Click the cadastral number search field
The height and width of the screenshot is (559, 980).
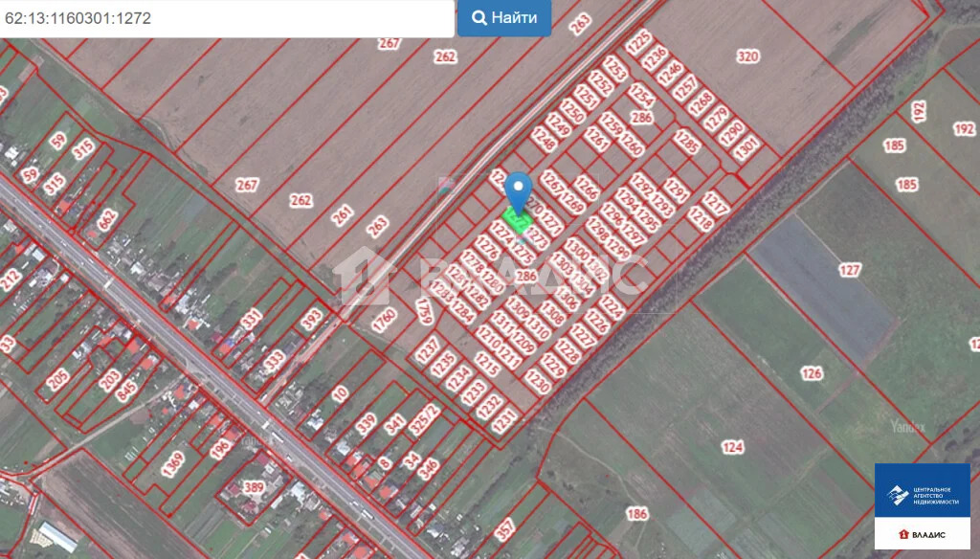click(x=227, y=18)
